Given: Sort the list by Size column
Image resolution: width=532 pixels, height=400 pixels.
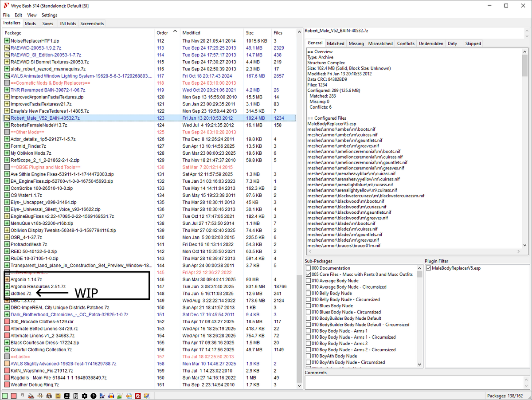Looking at the screenshot, I should [x=250, y=33].
